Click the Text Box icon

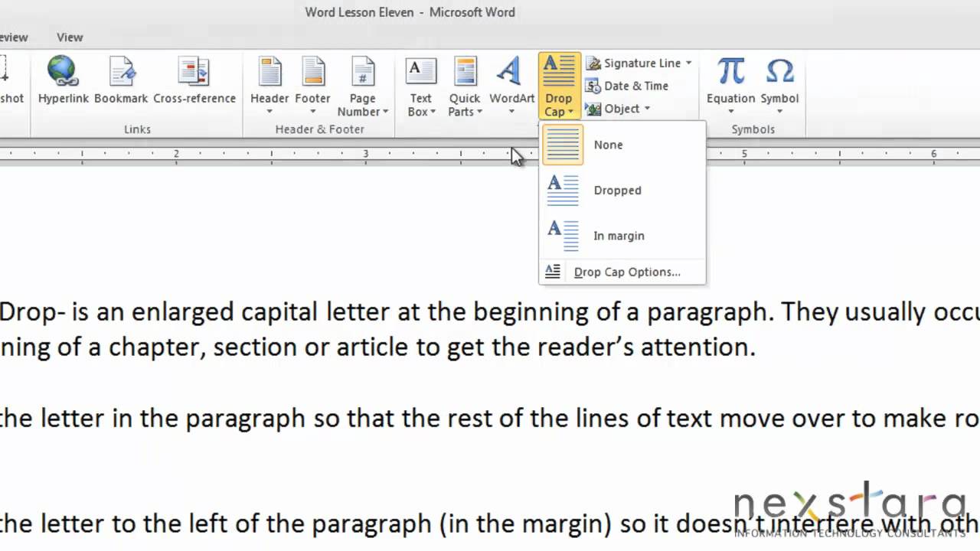[420, 72]
